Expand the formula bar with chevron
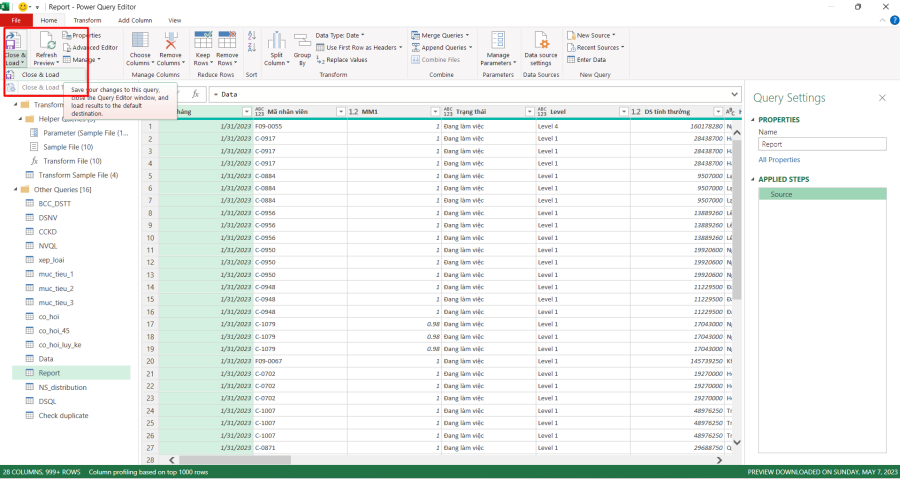The width and height of the screenshot is (900, 479). pyautogui.click(x=735, y=94)
